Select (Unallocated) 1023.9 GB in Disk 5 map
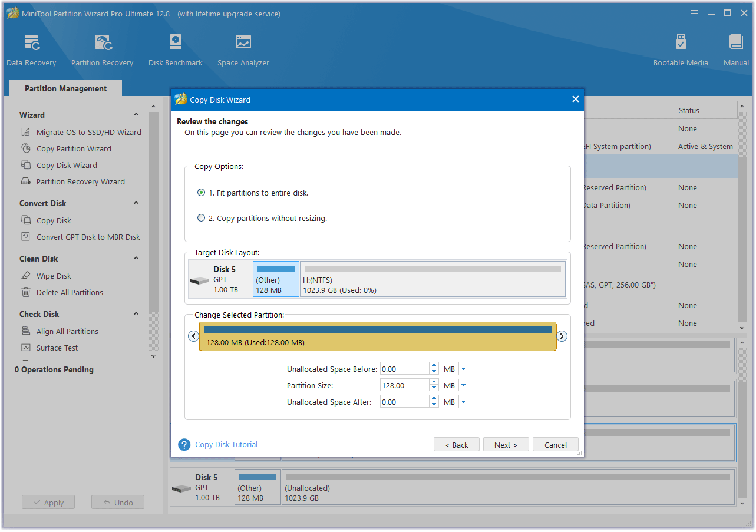The height and width of the screenshot is (532, 756). [509, 487]
